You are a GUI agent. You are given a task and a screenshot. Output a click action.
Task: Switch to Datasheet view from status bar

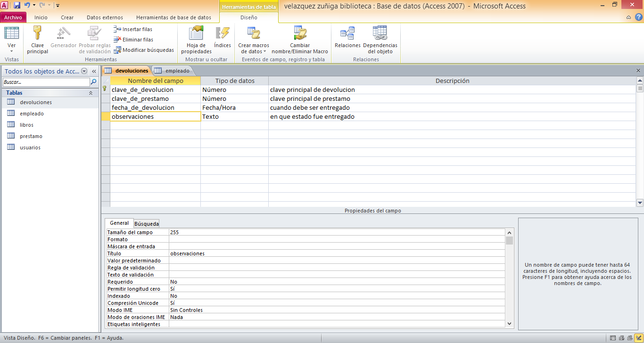[612, 338]
